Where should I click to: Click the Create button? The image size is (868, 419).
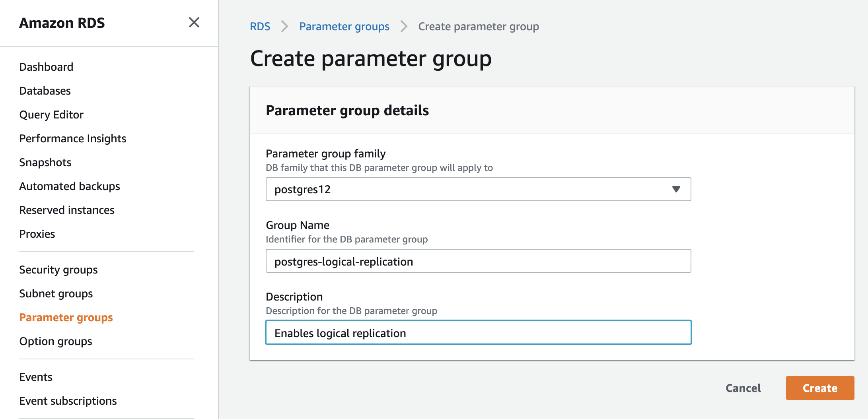click(x=819, y=388)
